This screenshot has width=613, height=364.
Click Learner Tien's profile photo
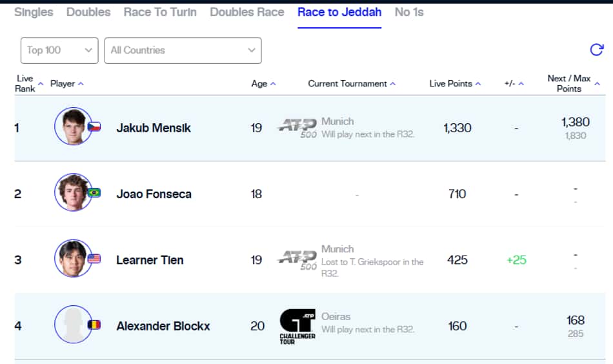coord(73,258)
